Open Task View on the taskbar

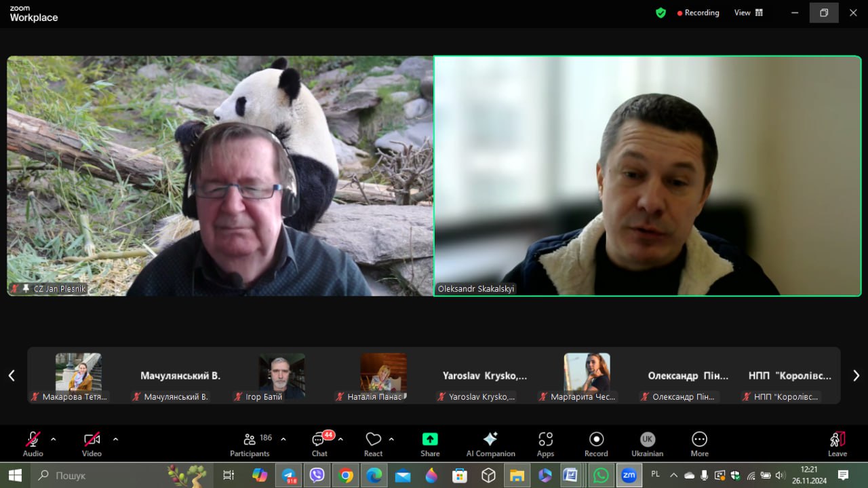point(229,476)
